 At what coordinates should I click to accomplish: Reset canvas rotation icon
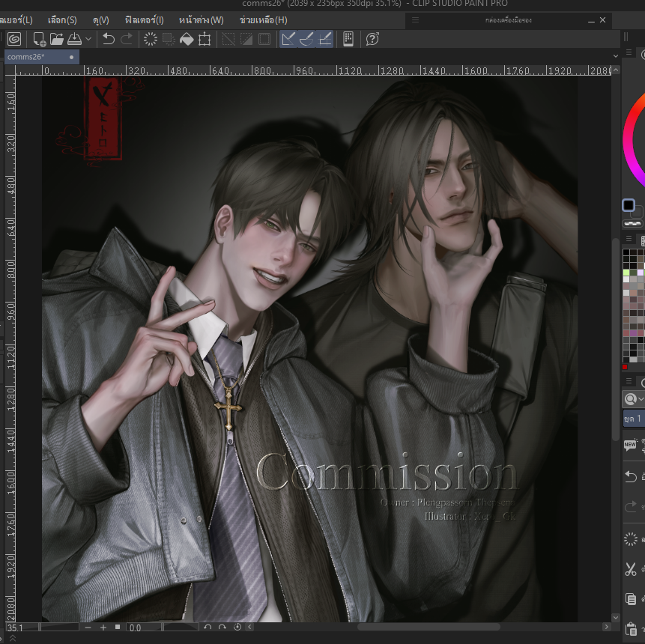237,627
